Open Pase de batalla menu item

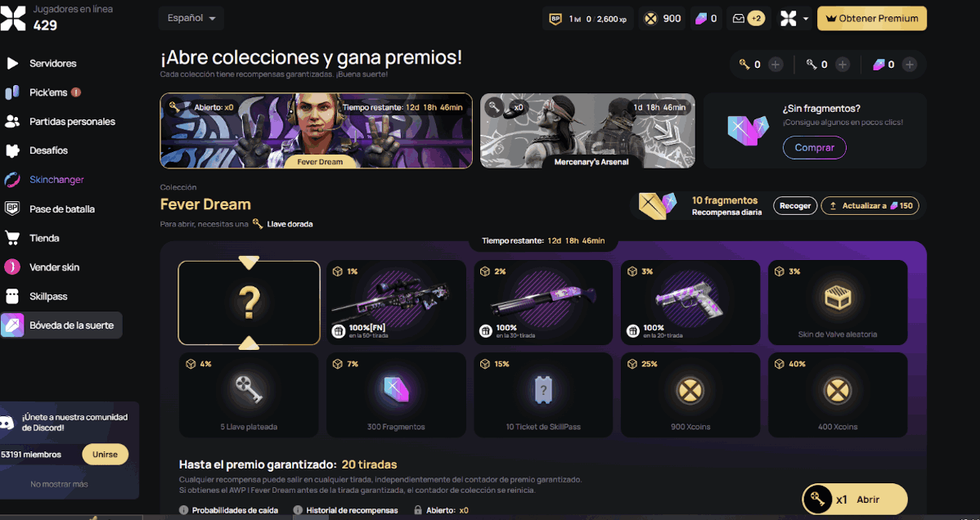coord(62,208)
